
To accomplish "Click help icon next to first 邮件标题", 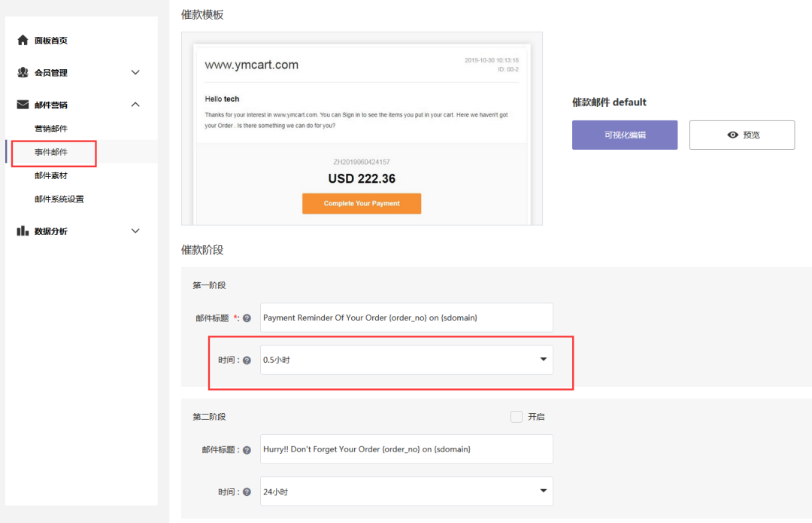I will tap(247, 318).
